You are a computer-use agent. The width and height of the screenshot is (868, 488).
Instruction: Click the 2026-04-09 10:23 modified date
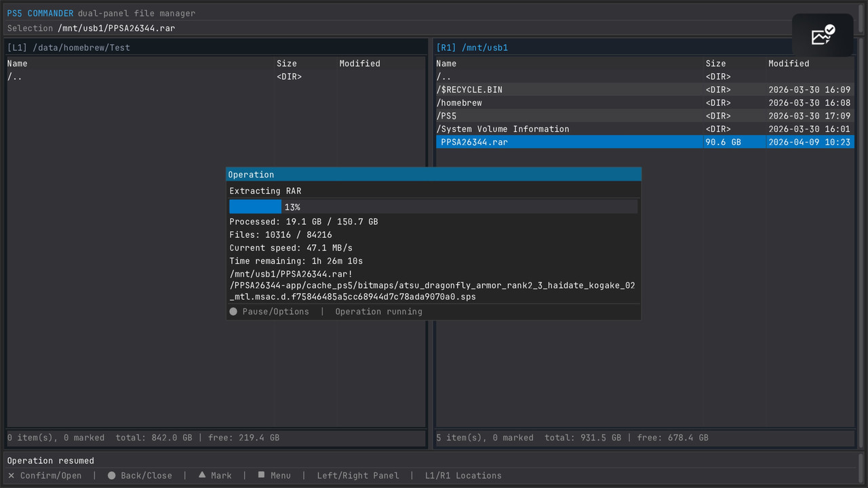click(810, 142)
